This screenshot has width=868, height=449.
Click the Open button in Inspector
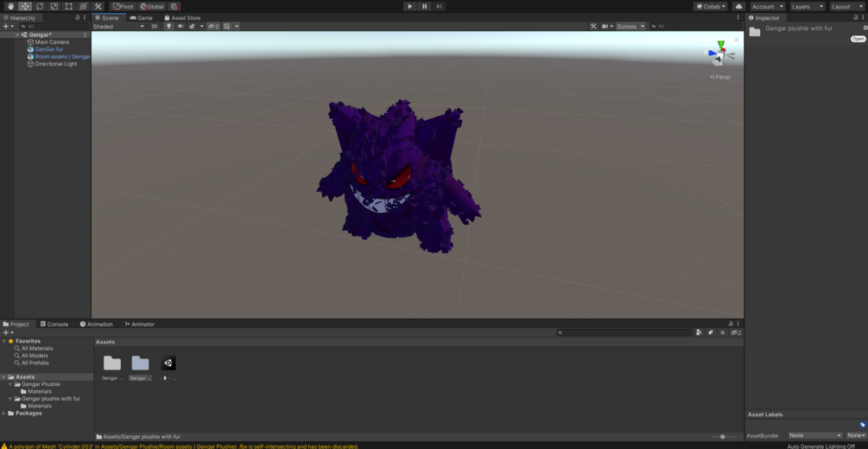pyautogui.click(x=858, y=39)
